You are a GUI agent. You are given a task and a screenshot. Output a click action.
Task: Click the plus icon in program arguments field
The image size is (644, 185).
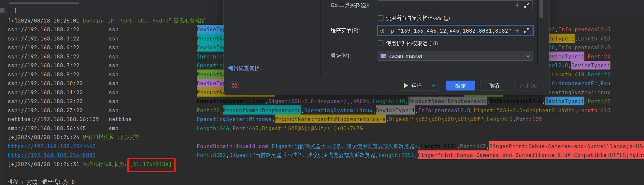click(517, 31)
